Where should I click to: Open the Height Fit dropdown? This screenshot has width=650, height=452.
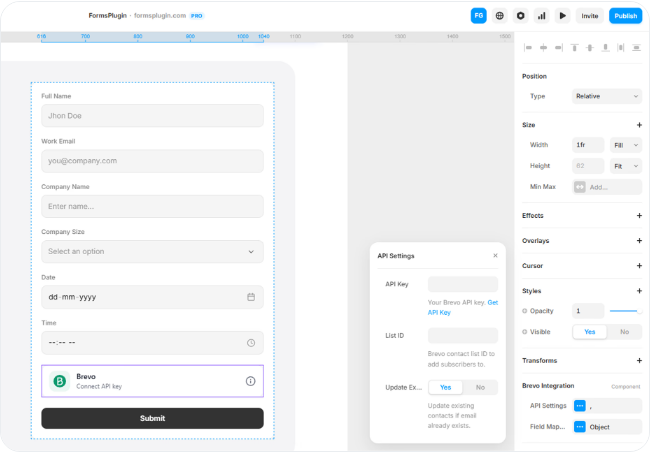pos(626,166)
